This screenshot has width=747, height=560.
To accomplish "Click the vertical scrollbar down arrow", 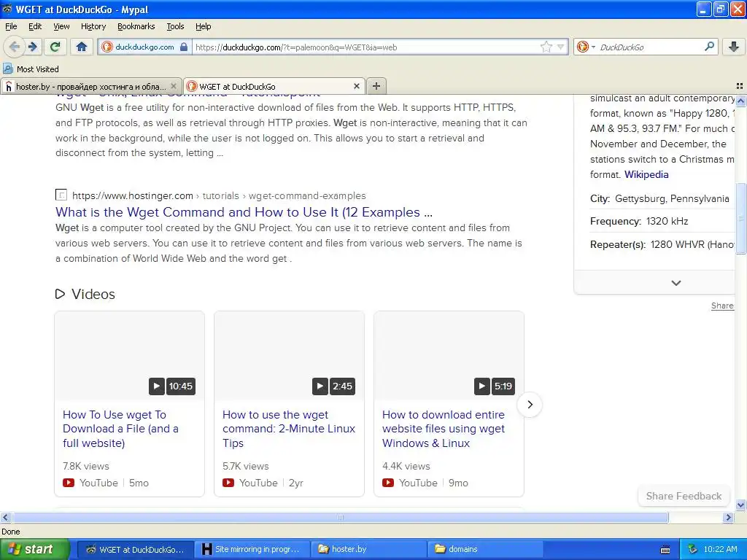I will (740, 505).
